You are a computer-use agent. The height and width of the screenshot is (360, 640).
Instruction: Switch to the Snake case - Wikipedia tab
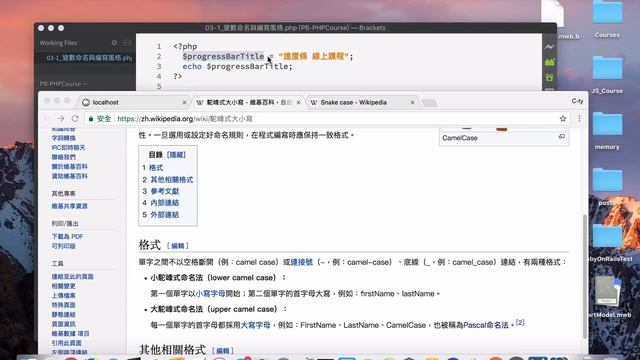(362, 102)
